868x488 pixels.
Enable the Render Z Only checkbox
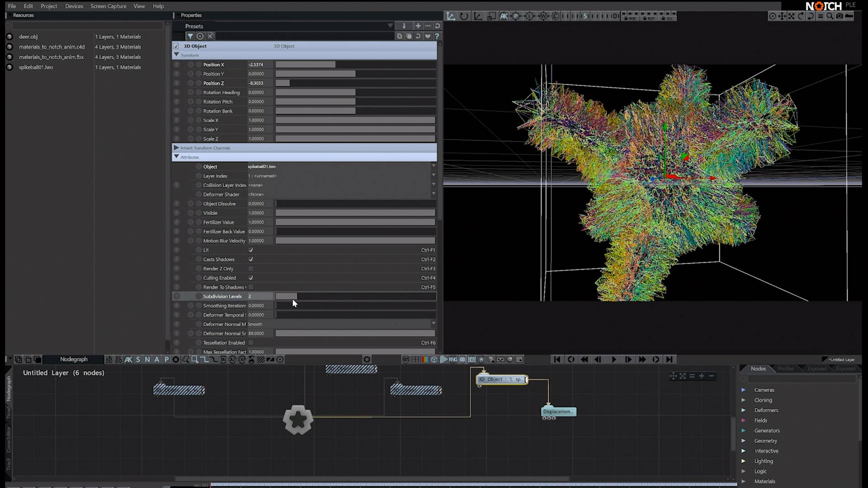(251, 268)
